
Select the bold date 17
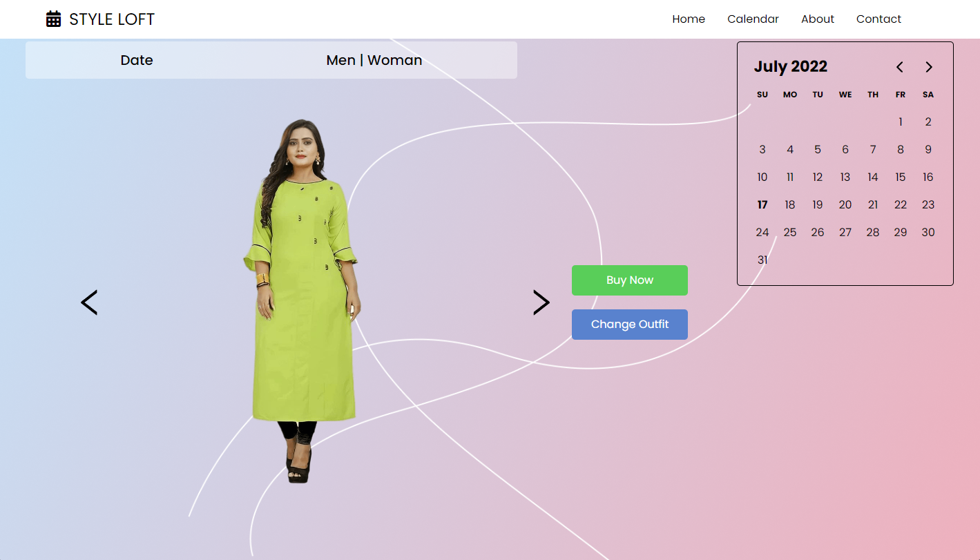(762, 205)
